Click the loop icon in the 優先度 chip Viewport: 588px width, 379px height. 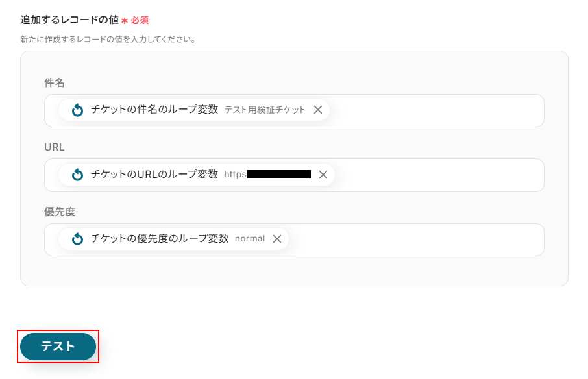[x=77, y=239]
